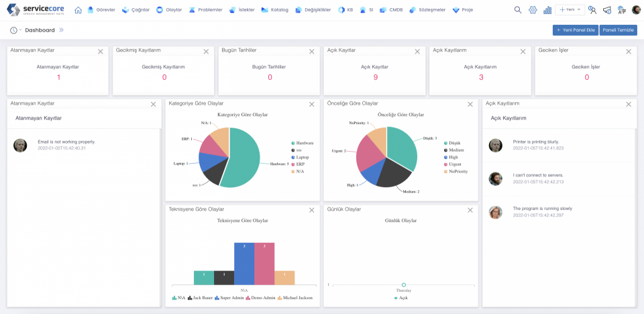Open the user search icon
644x314 pixels.
coord(592,10)
